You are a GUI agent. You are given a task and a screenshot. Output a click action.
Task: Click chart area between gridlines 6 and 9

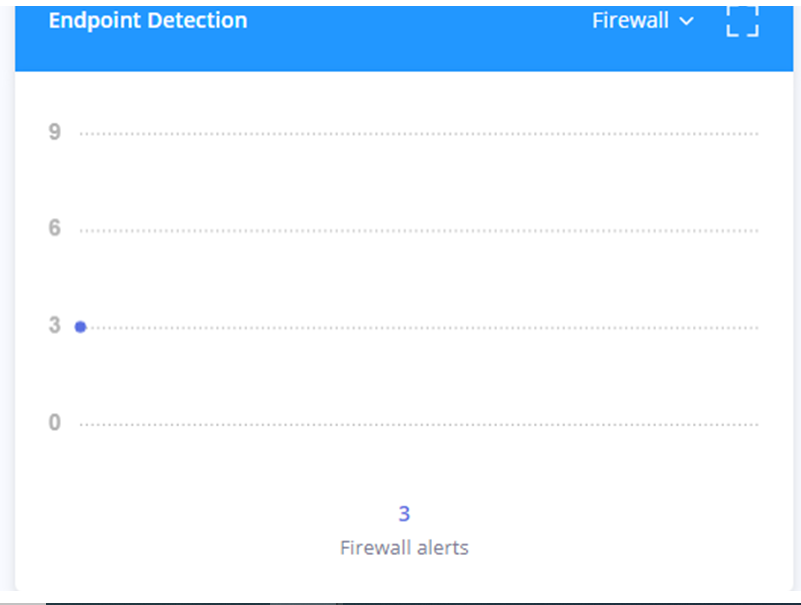click(419, 182)
